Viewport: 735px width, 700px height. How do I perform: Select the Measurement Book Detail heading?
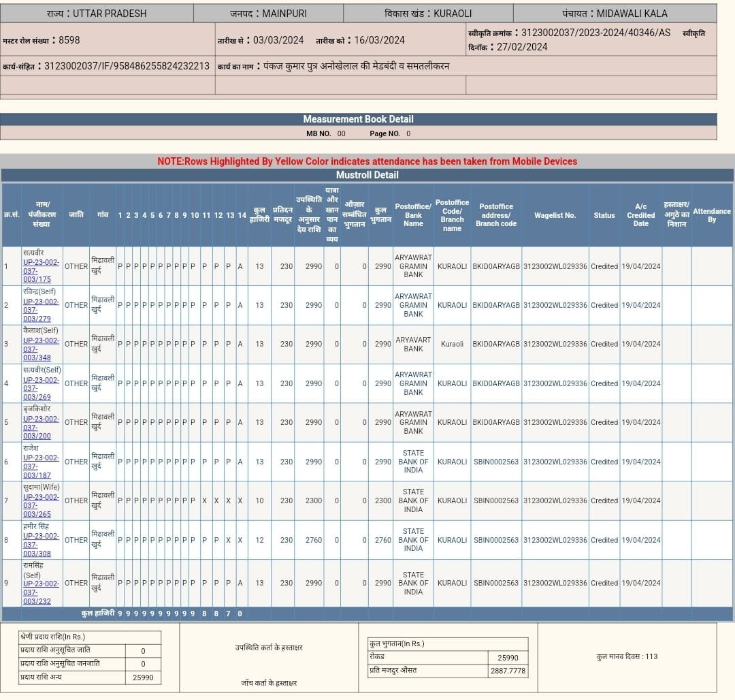[x=358, y=119]
